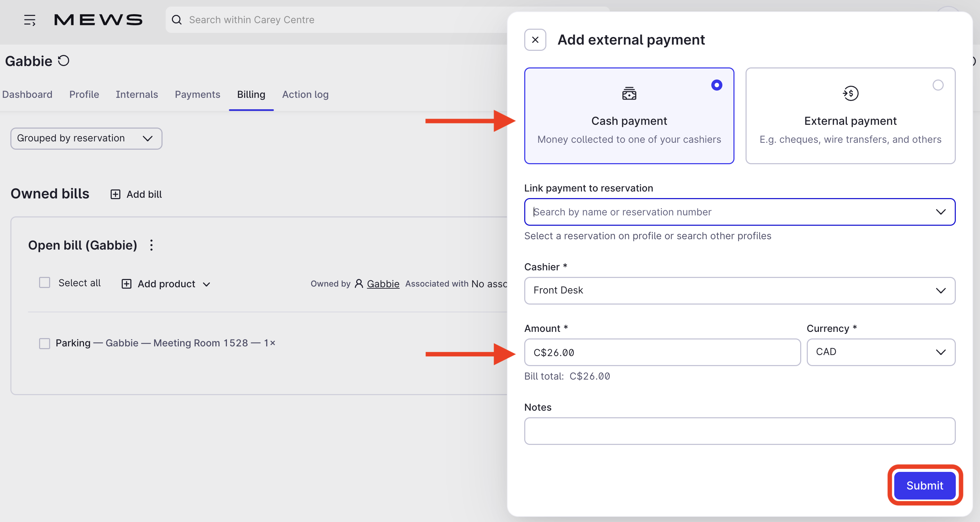Click the MEWS logo
This screenshot has height=522, width=980.
[x=98, y=20]
